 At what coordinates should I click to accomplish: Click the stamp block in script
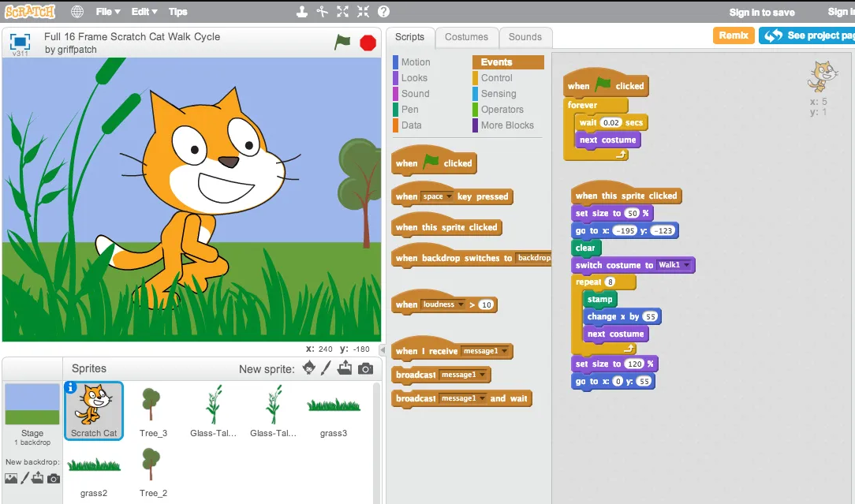pyautogui.click(x=599, y=299)
